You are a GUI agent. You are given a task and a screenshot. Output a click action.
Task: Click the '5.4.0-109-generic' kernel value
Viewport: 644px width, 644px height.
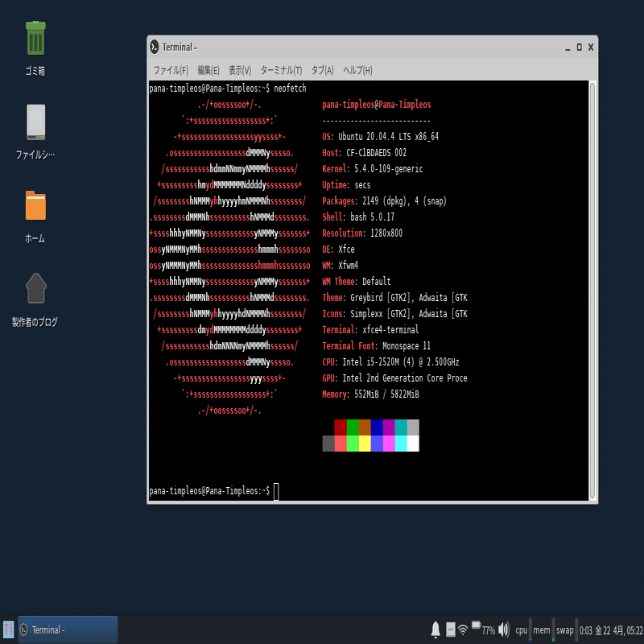click(389, 169)
